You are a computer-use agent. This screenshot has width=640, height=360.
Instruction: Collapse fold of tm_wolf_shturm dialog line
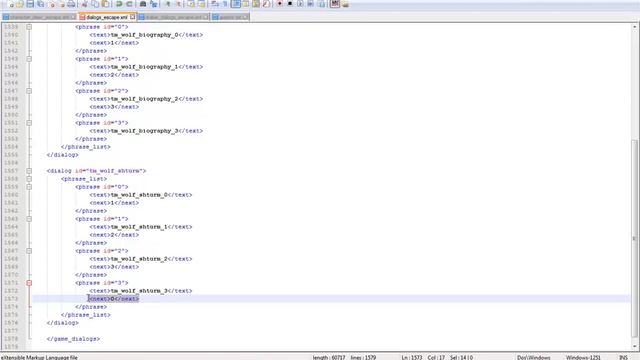[x=29, y=171]
